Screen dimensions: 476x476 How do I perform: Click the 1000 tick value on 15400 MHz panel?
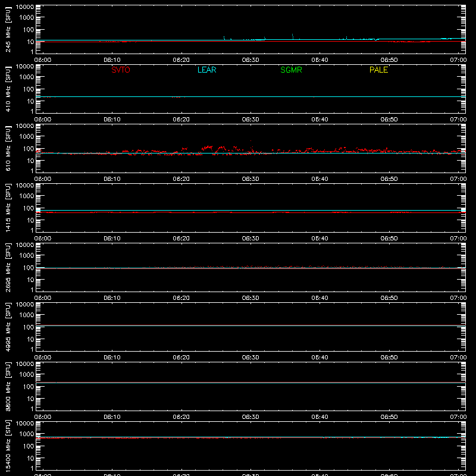coord(27,434)
